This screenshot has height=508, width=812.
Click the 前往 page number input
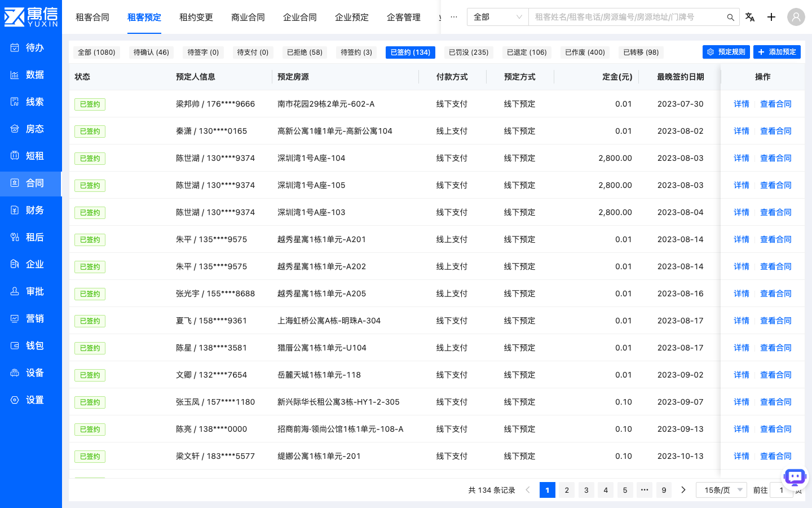tap(782, 490)
